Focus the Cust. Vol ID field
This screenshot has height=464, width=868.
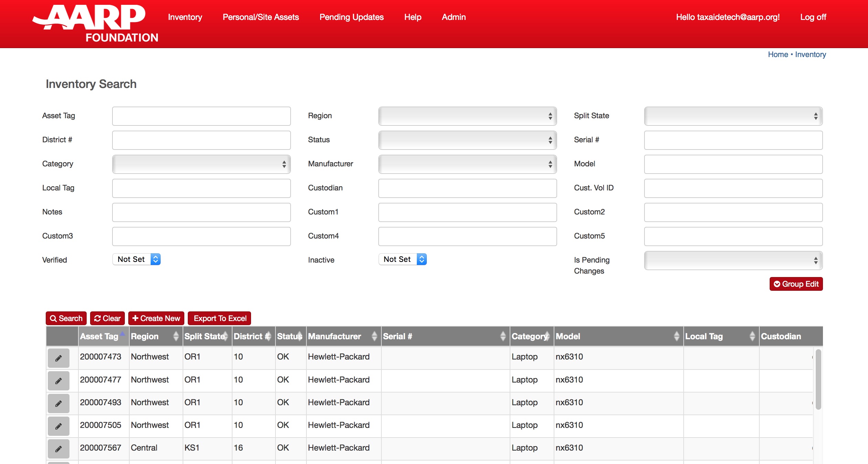coord(733,188)
